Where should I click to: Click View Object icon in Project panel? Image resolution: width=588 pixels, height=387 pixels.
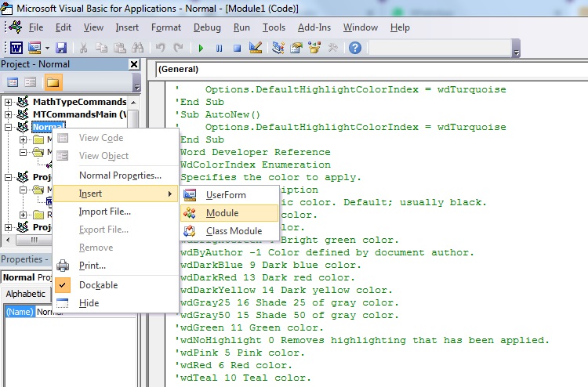tap(31, 82)
